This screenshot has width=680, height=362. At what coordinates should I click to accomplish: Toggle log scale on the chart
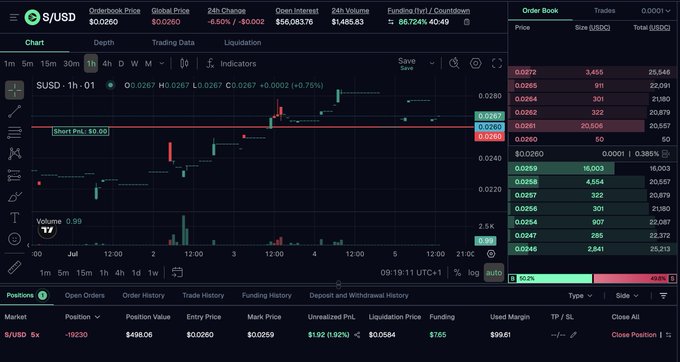click(x=474, y=273)
